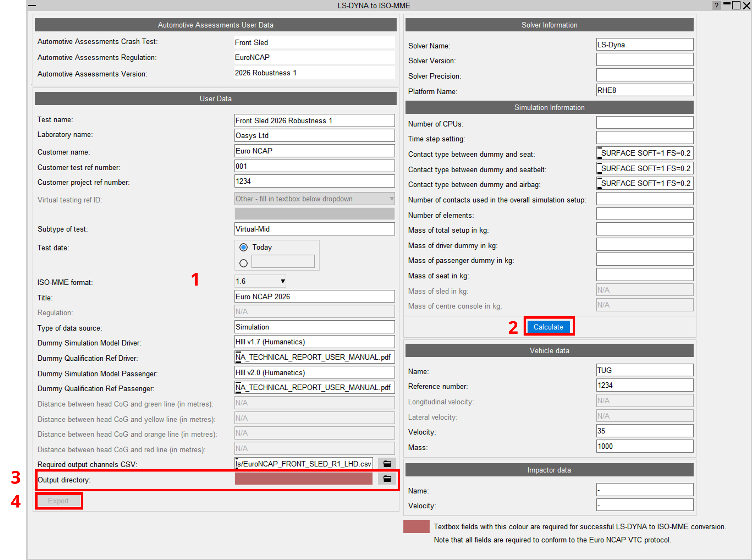Click the empty Solver Version field
This screenshot has width=752, height=560.
pyautogui.click(x=645, y=60)
